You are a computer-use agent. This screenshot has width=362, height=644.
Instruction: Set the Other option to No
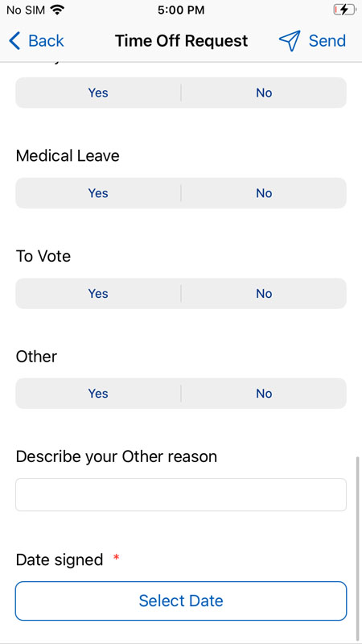coord(264,394)
